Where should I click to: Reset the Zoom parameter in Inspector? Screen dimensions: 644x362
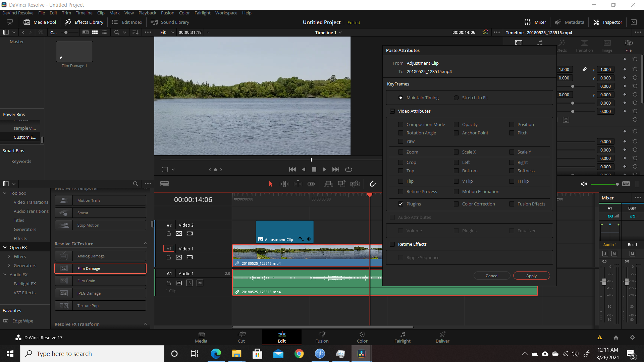(635, 69)
